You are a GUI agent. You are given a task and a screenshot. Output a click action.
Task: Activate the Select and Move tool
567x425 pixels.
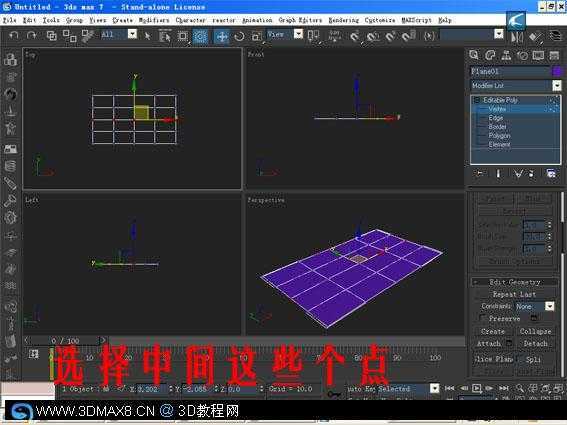[x=221, y=36]
